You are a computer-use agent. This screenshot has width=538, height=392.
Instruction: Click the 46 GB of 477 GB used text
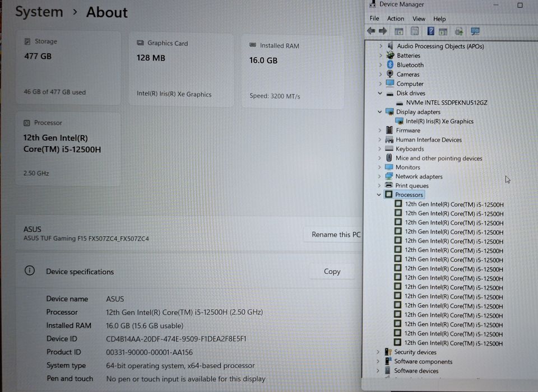point(54,92)
